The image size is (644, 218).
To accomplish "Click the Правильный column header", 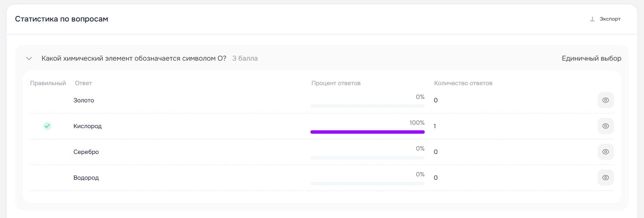I will point(48,83).
